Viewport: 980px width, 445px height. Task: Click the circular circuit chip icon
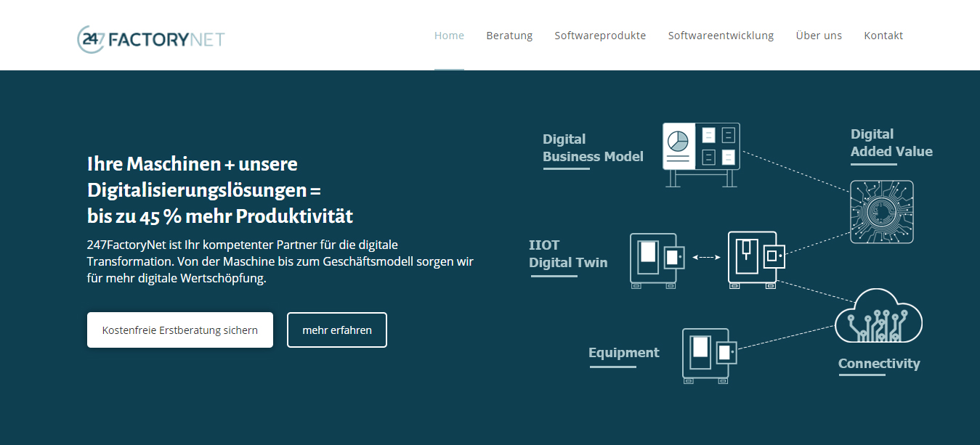coord(881,212)
